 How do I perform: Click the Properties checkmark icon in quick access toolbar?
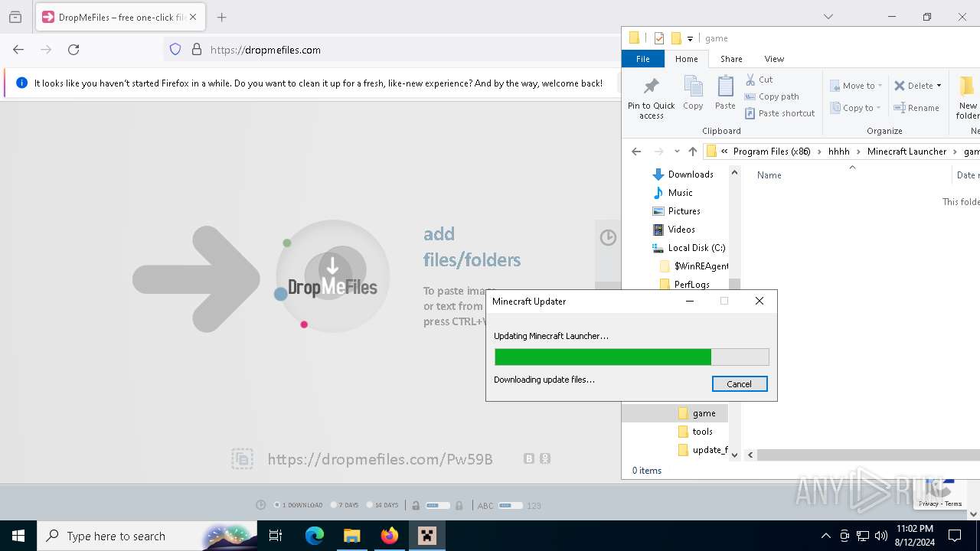[658, 38]
